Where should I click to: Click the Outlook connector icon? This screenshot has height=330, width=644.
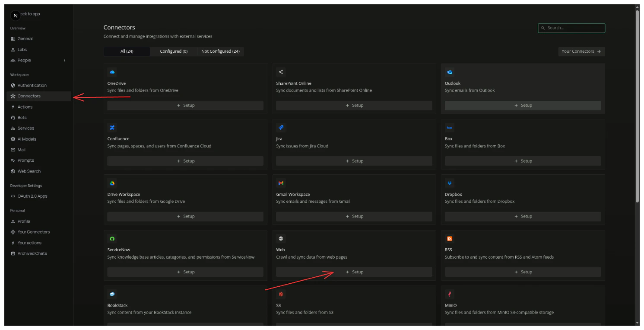click(x=450, y=72)
